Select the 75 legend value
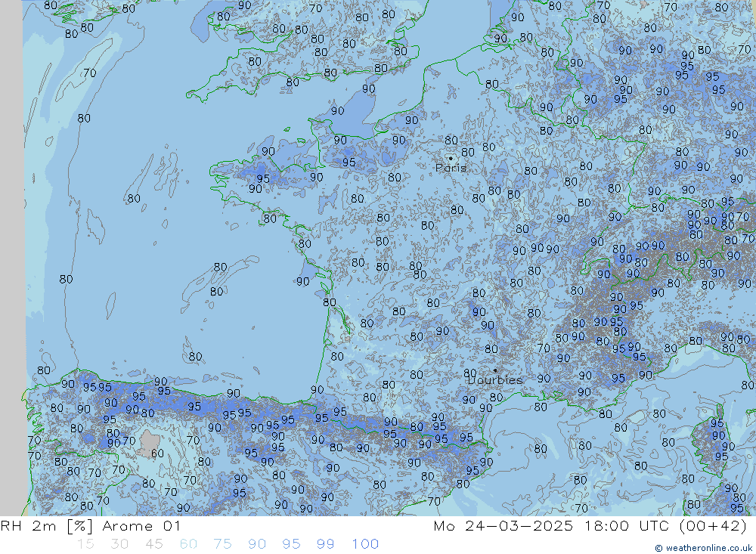756x554 pixels. click(x=223, y=544)
